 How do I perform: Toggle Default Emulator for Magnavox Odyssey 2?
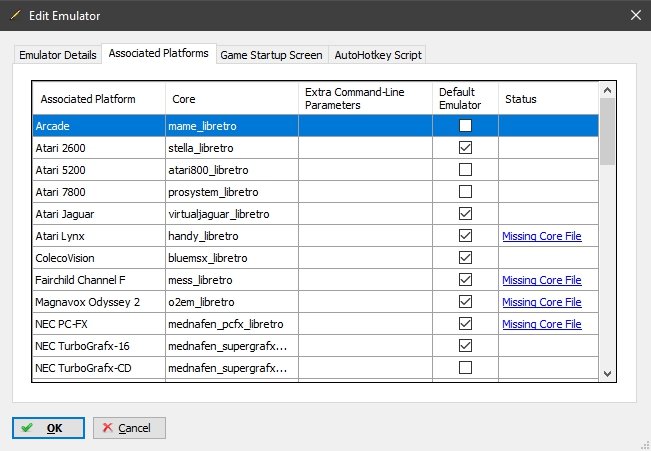click(465, 301)
